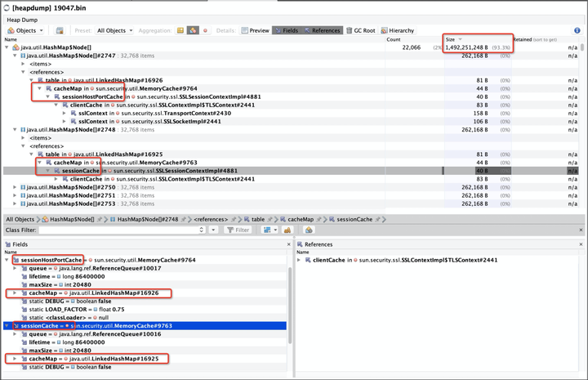Image resolution: width=588 pixels, height=380 pixels.
Task: Toggle the Fields details view
Action: [x=287, y=30]
